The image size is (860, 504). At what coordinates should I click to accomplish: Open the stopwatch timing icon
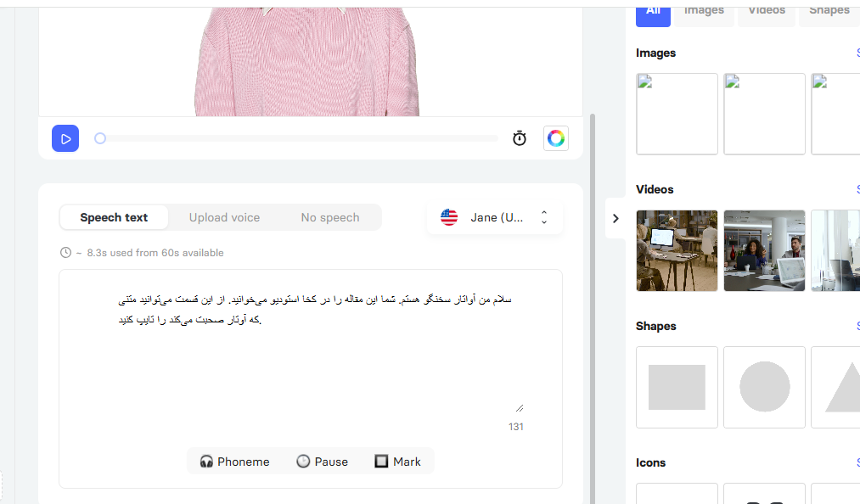520,138
